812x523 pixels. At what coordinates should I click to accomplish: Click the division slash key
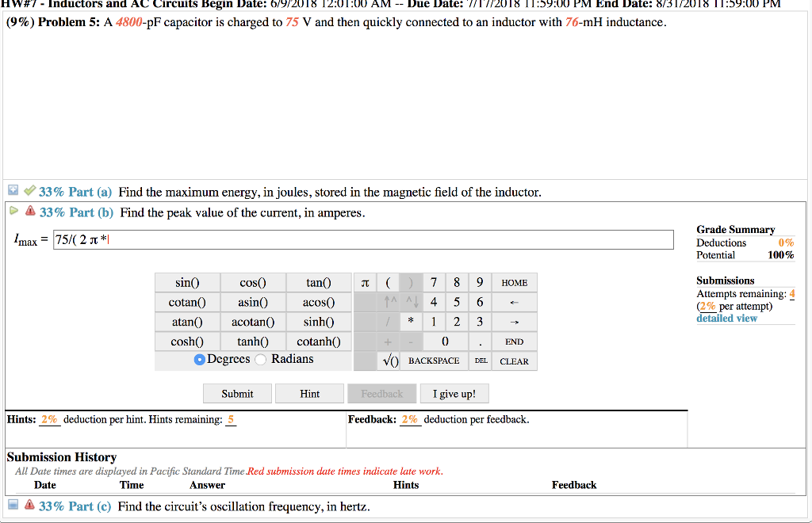tap(388, 322)
